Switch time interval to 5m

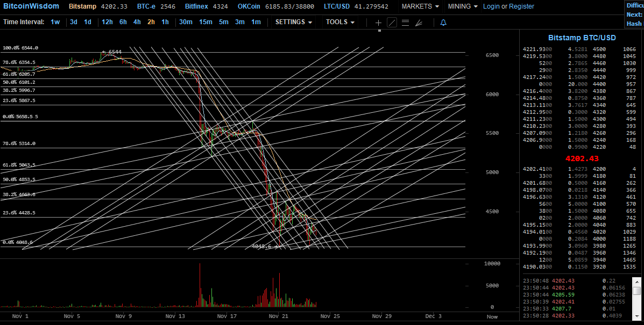click(223, 22)
